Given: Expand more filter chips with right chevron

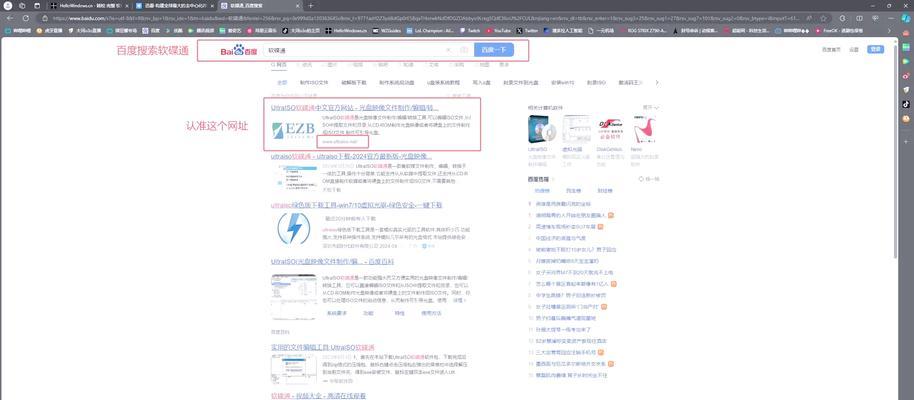Looking at the screenshot, I should (657, 83).
